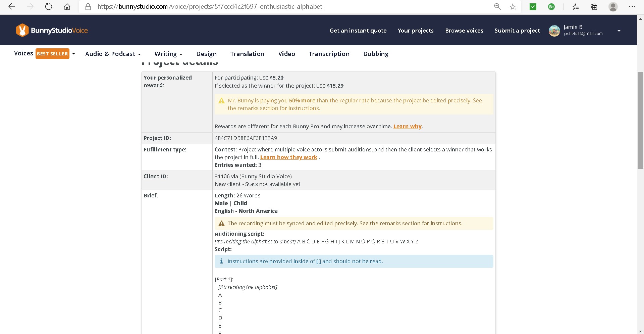
Task: Click Jamie B's profile avatar
Action: [x=554, y=31]
